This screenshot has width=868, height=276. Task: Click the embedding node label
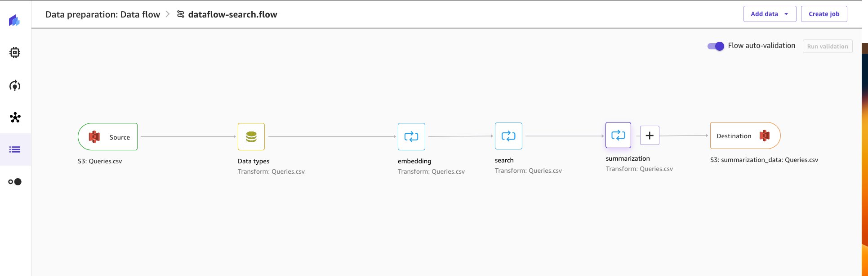click(414, 161)
